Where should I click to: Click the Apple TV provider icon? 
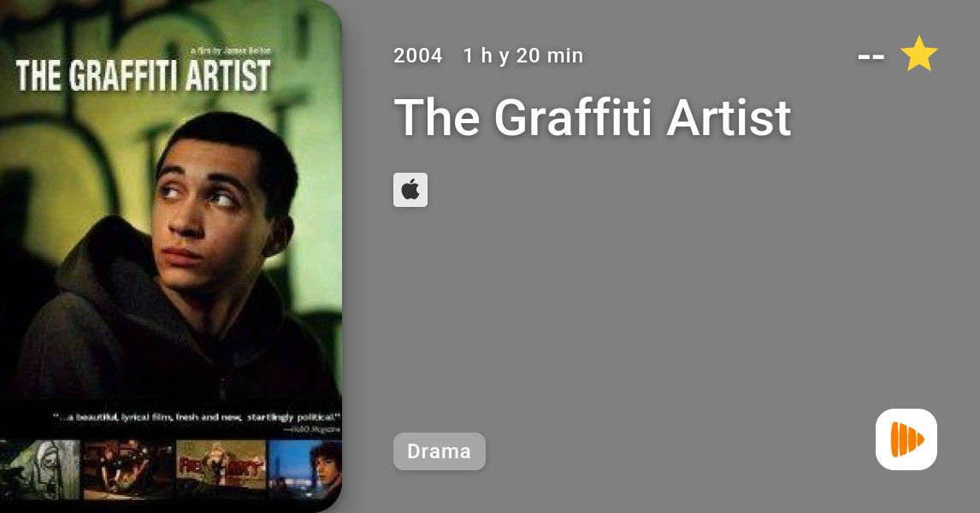(x=410, y=190)
